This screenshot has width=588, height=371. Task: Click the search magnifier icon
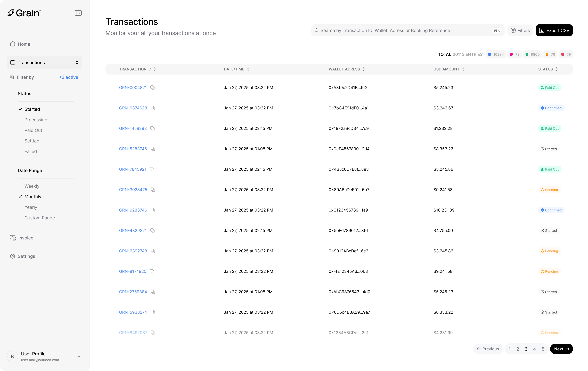click(x=316, y=30)
